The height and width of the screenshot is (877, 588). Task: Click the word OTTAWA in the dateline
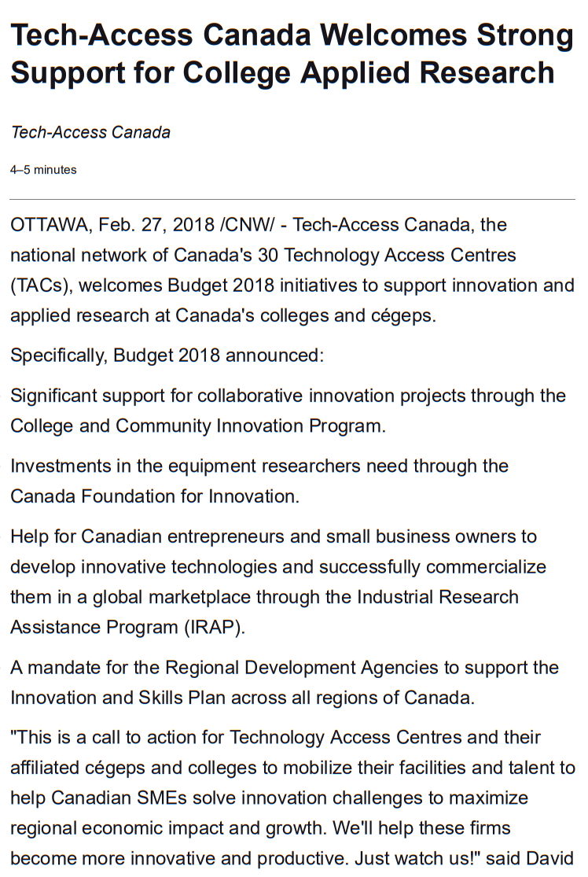[49, 225]
